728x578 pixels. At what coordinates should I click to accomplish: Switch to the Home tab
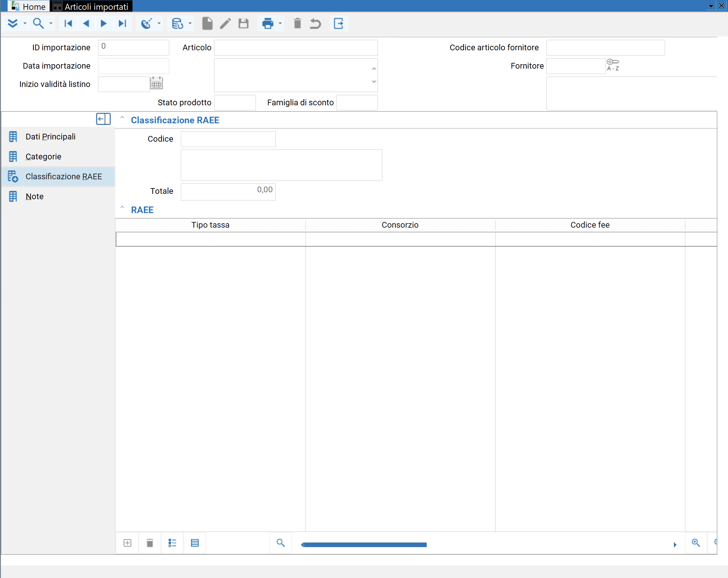click(x=28, y=6)
